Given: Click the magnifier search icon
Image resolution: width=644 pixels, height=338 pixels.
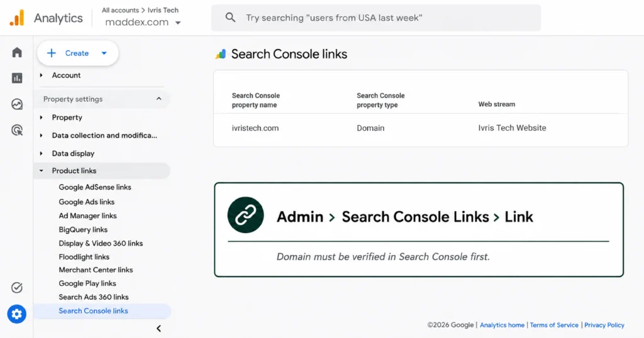Looking at the screenshot, I should click(x=230, y=18).
